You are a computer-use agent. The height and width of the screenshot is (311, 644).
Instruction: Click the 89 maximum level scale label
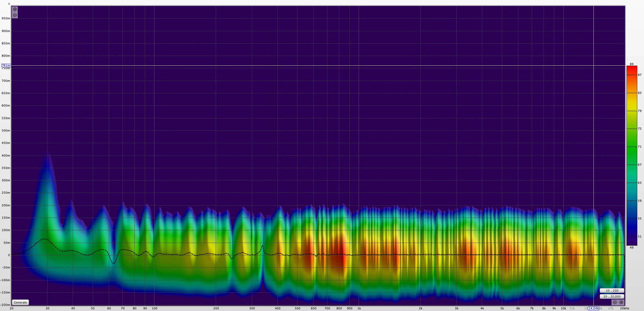click(632, 64)
